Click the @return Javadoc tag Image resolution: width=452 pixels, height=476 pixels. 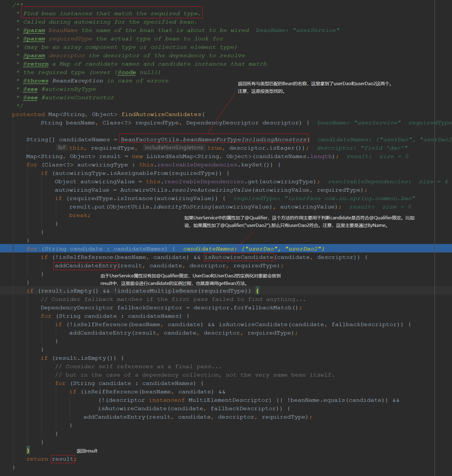click(36, 64)
